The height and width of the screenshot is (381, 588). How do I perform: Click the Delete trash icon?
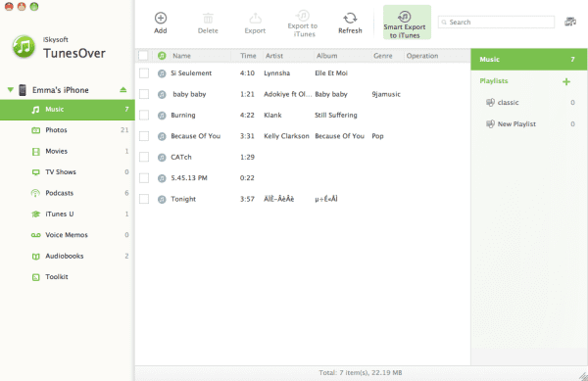point(208,18)
